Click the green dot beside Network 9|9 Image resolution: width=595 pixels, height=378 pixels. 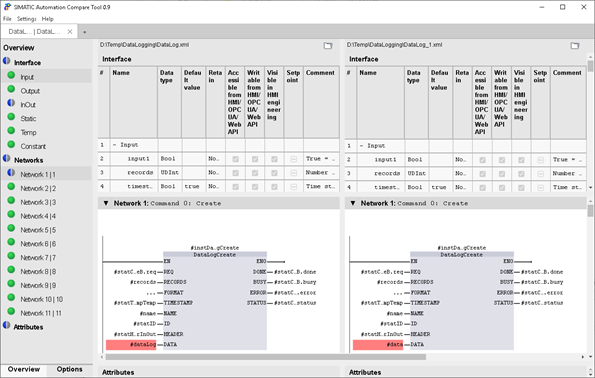click(11, 284)
